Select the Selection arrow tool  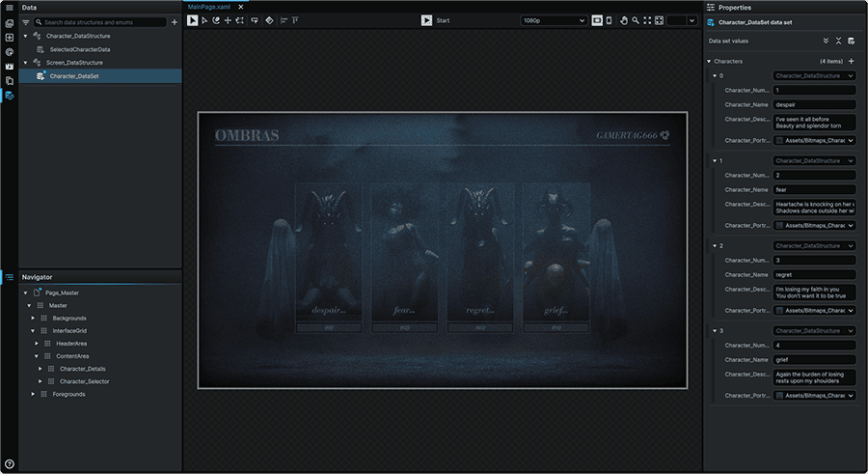tap(192, 20)
